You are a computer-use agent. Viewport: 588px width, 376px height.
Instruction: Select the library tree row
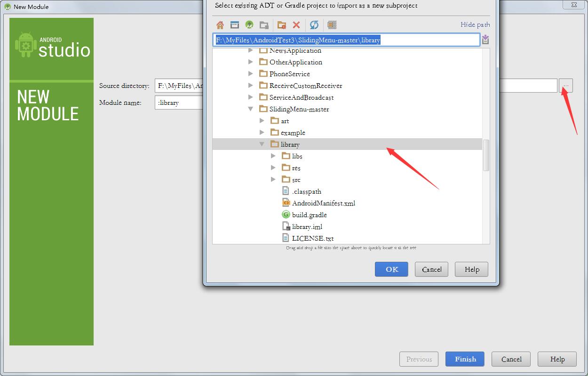tap(347, 144)
